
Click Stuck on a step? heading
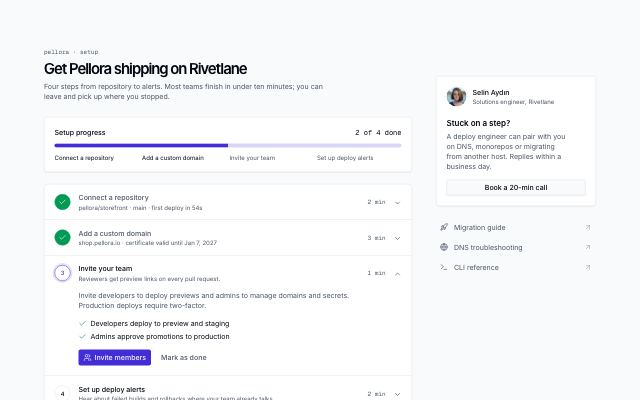click(x=478, y=123)
